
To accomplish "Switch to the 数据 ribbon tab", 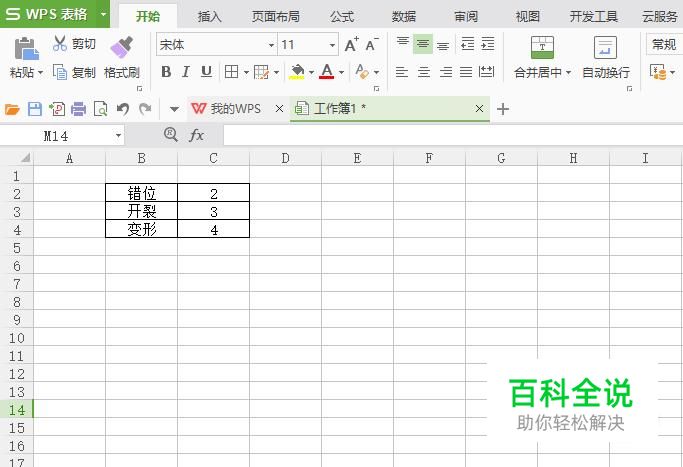I will point(404,17).
